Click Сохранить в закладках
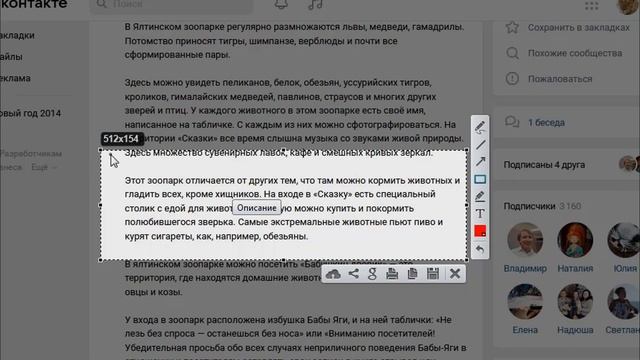The height and width of the screenshot is (360, 640). (578, 28)
